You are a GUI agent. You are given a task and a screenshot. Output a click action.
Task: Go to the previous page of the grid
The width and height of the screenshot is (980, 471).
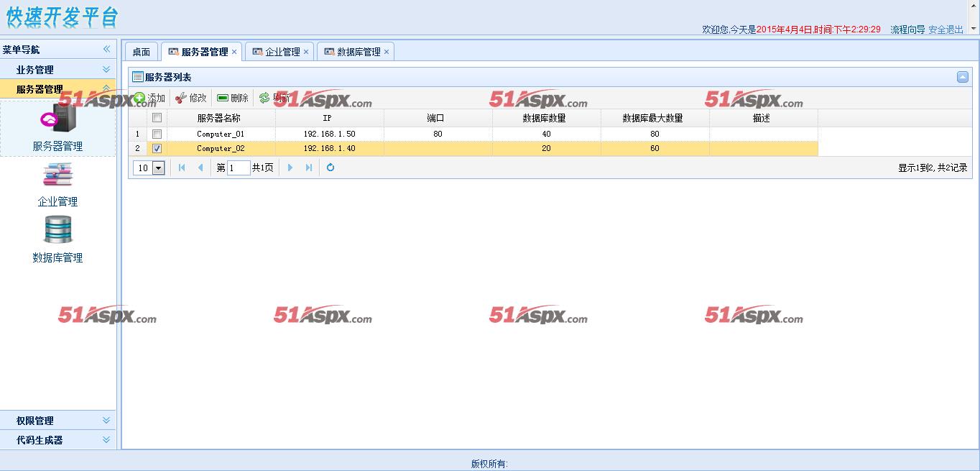coord(200,168)
